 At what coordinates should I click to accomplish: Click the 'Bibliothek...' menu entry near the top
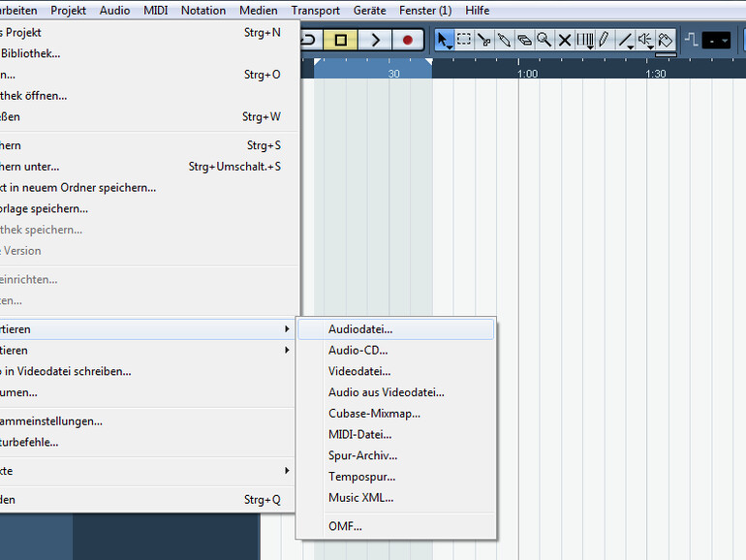tap(147, 53)
